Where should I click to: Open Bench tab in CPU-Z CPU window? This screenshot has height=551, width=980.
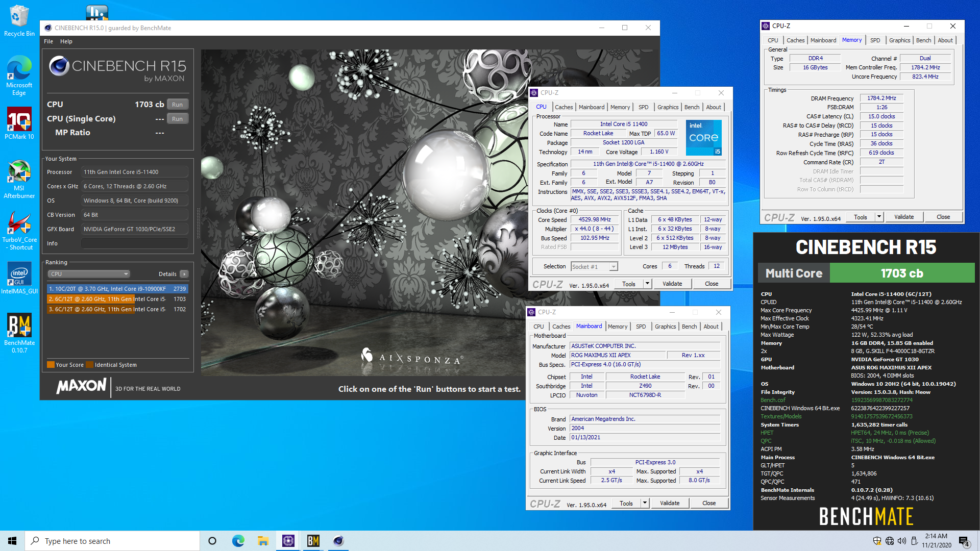(x=692, y=107)
